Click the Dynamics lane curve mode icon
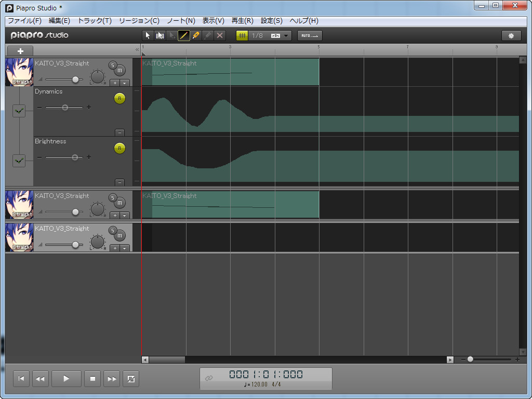Viewport: 532px width, 399px height. pos(19,111)
